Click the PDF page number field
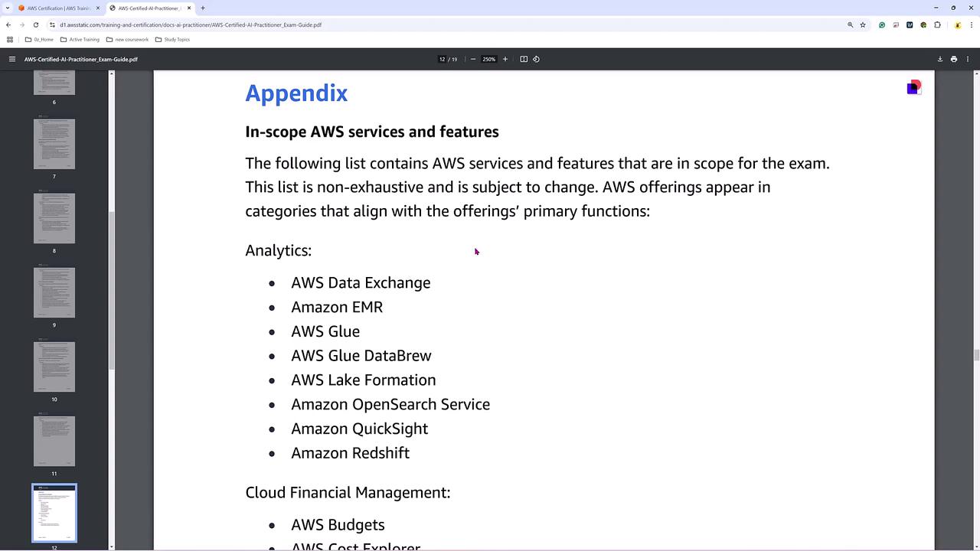Screen dimensions: 980x551 click(x=442, y=59)
